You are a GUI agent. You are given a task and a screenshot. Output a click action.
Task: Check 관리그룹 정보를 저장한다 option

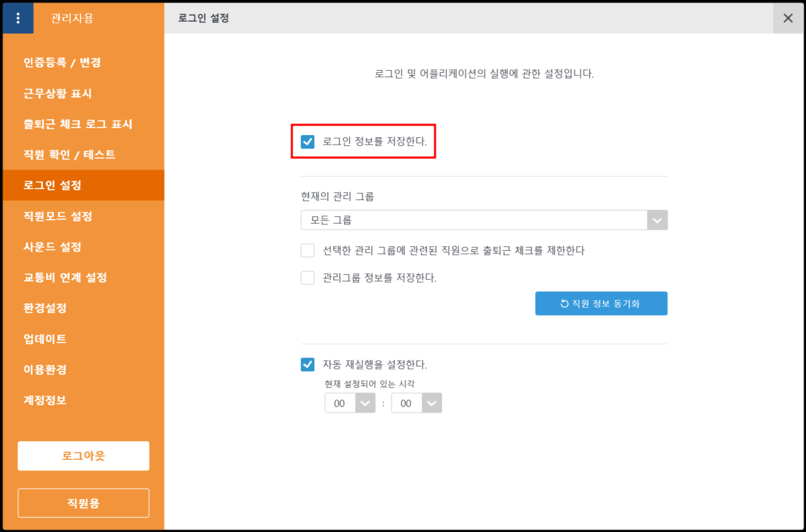click(x=308, y=278)
